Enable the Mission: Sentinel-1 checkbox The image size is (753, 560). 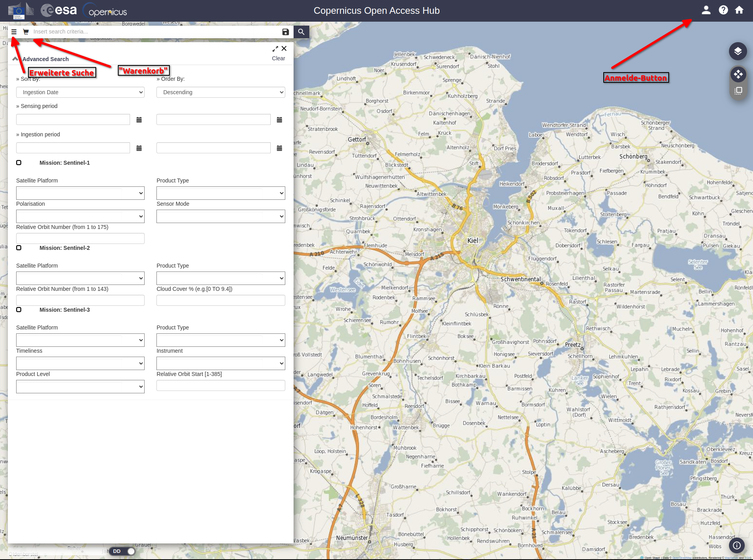tap(19, 162)
